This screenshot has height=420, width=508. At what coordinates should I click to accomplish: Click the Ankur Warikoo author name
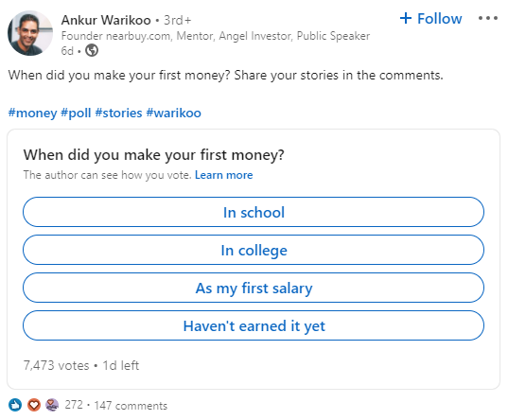pyautogui.click(x=106, y=20)
